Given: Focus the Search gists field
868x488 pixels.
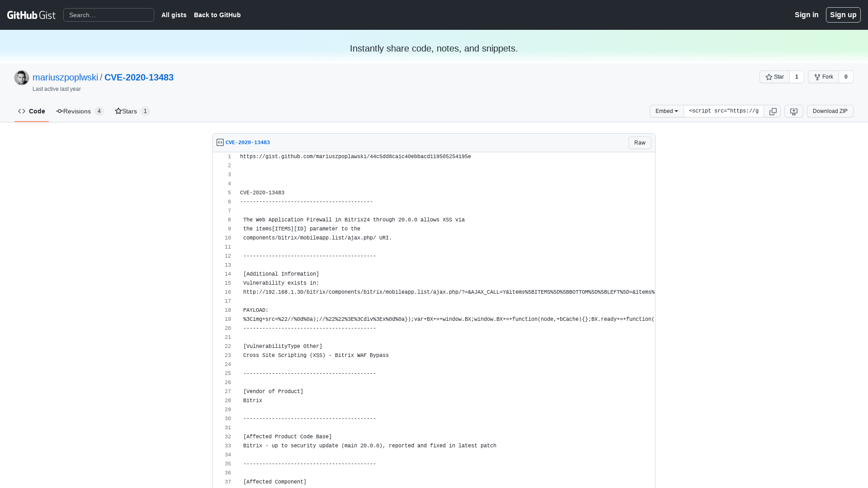Looking at the screenshot, I should [x=108, y=15].
